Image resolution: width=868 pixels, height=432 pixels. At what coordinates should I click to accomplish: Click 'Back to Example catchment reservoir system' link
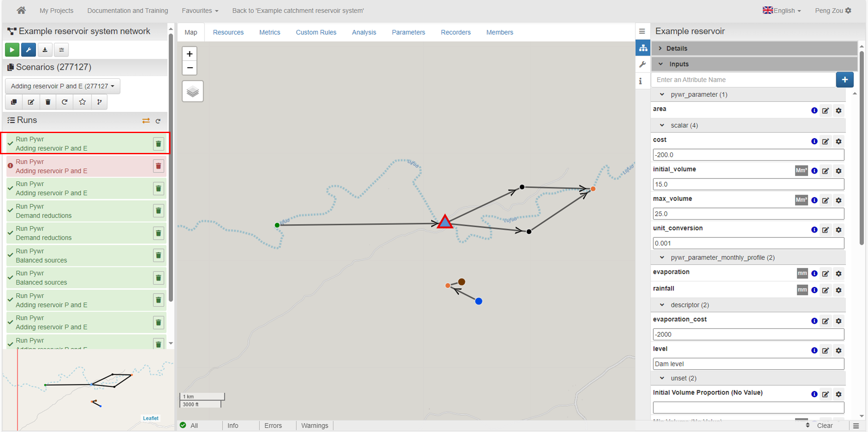[x=298, y=10]
